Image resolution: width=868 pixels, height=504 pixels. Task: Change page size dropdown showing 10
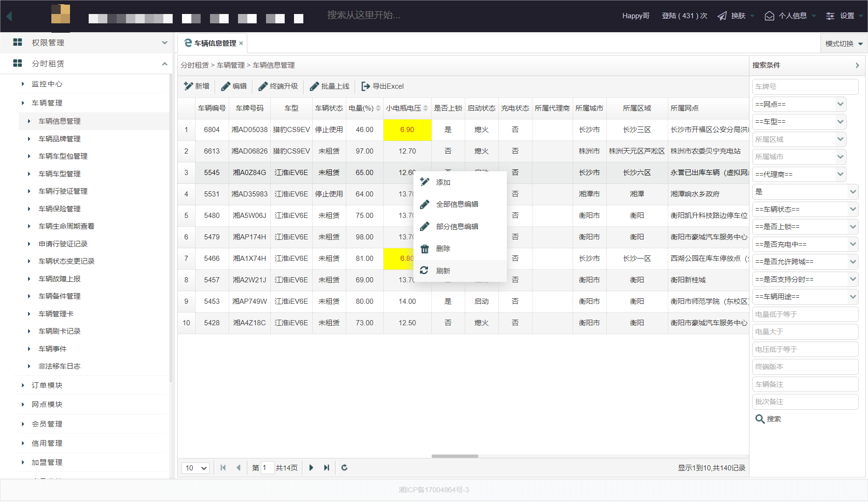(x=196, y=468)
